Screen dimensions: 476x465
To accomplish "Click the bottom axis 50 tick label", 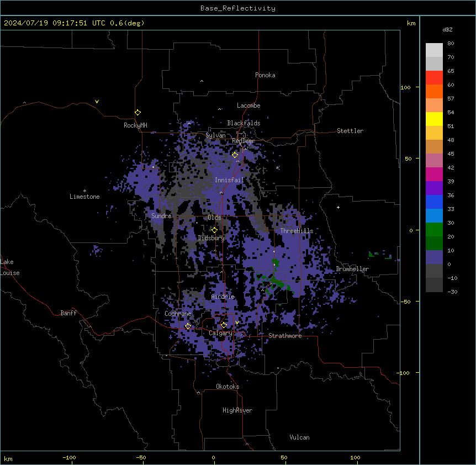I will pos(284,457).
